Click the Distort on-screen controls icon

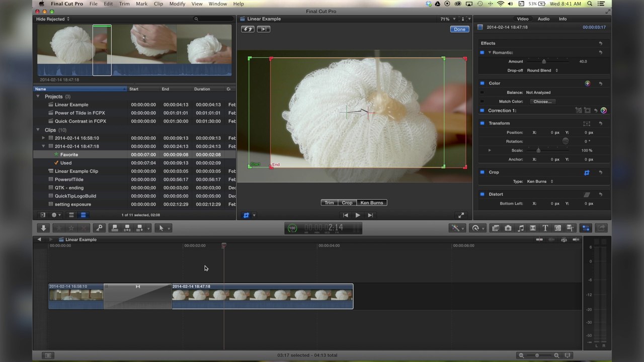(587, 194)
